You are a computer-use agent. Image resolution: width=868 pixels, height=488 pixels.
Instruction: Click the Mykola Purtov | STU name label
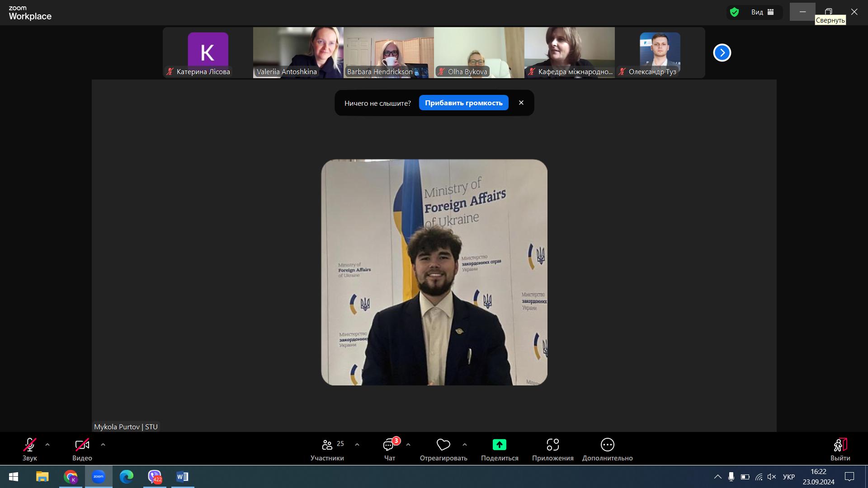(126, 427)
